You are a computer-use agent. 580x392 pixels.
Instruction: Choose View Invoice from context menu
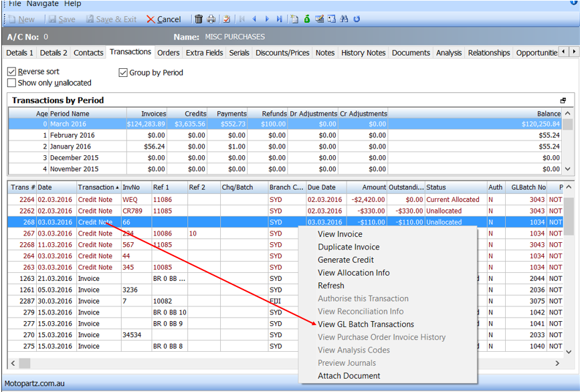pos(340,234)
